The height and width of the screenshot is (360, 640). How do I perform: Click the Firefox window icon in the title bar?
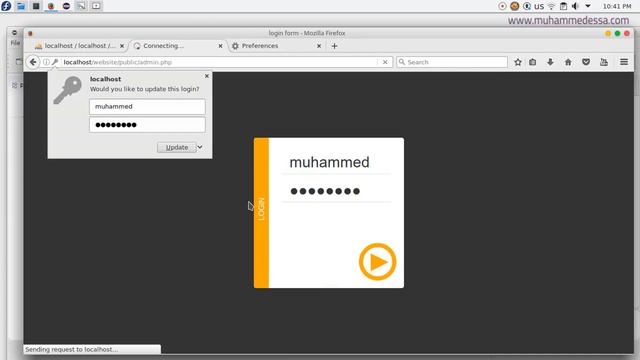pyautogui.click(x=30, y=33)
